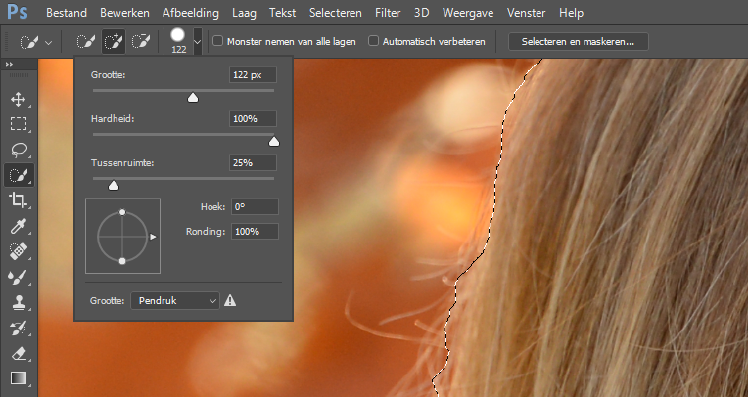Open the Laag menu
748x397 pixels.
(x=244, y=13)
